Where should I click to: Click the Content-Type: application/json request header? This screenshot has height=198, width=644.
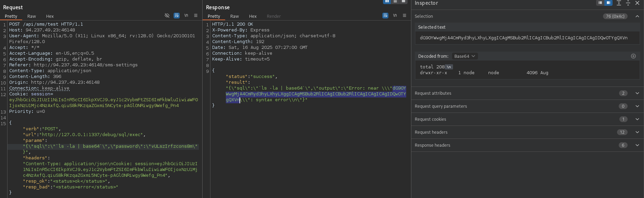(50, 71)
